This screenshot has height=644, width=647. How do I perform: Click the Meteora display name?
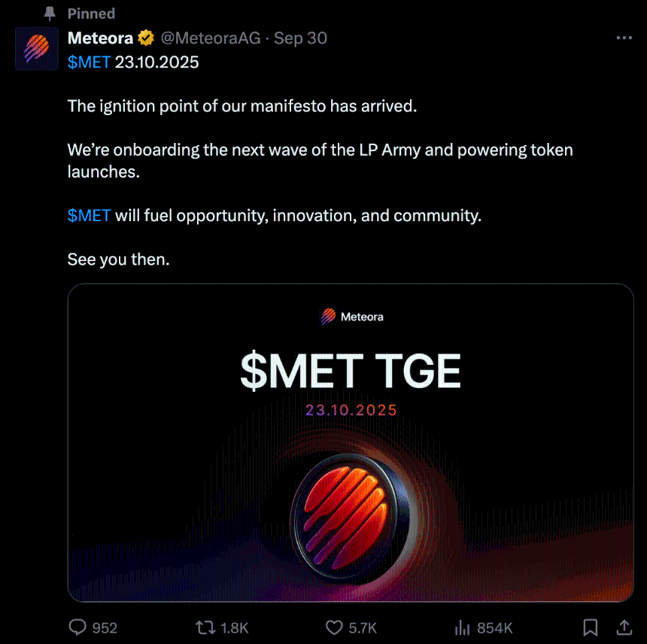100,38
